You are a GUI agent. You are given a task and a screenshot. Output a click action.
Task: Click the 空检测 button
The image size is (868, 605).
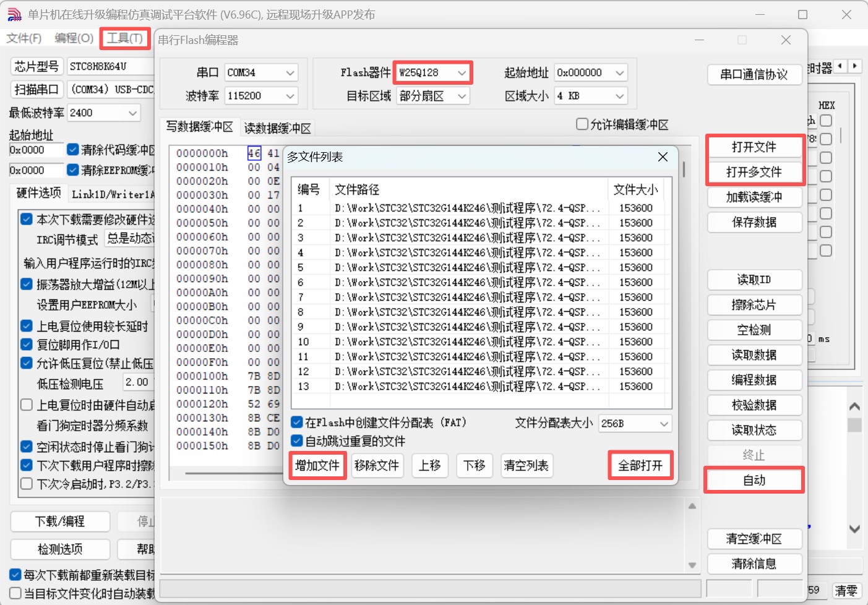click(755, 330)
